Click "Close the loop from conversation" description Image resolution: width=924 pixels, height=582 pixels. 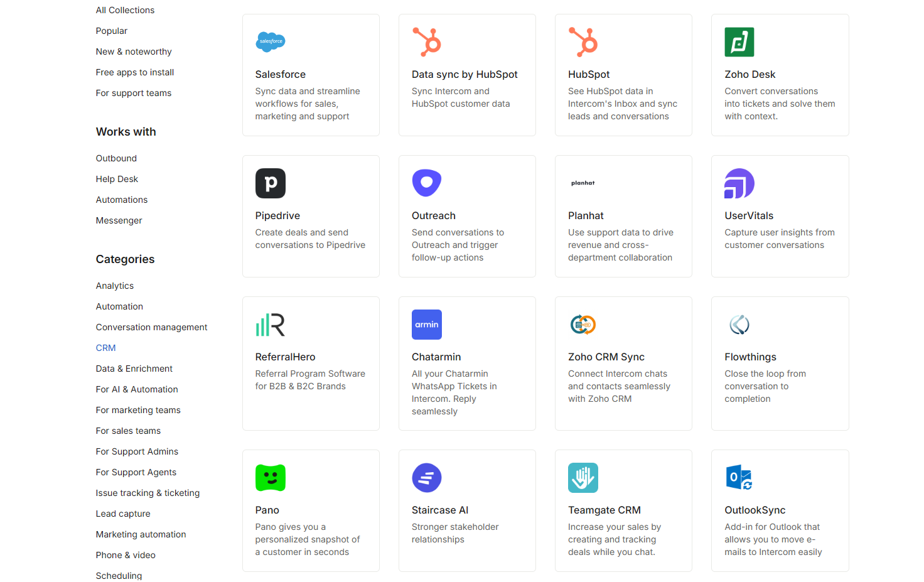(x=765, y=386)
